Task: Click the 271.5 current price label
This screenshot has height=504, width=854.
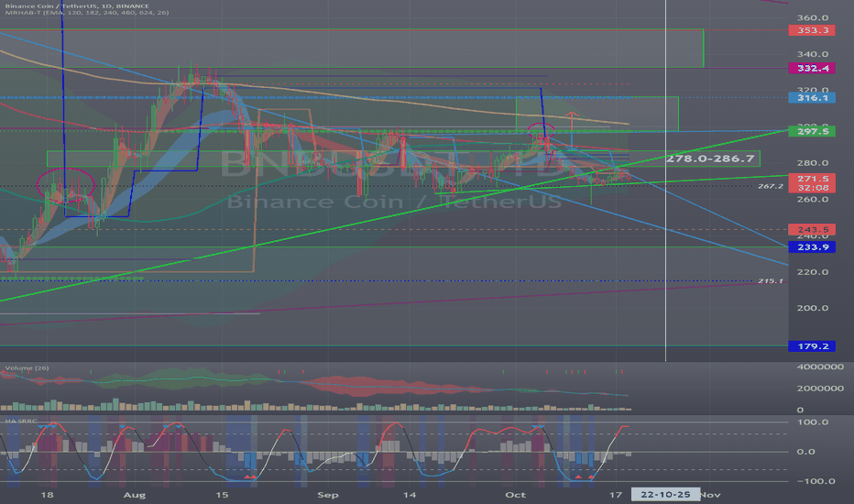Action: click(812, 179)
